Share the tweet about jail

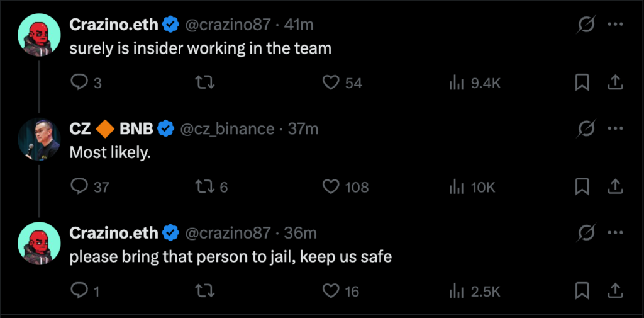615,291
